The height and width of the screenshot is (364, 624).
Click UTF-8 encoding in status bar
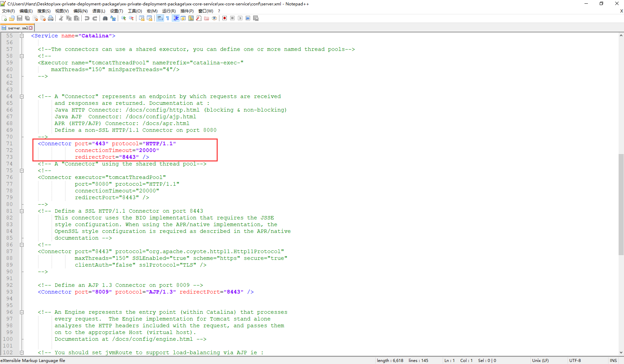pos(575,360)
